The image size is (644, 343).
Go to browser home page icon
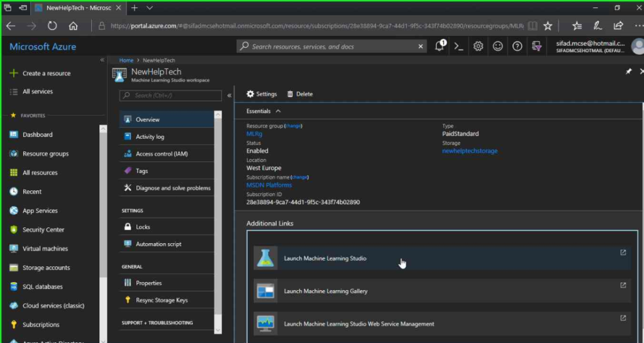coord(73,26)
